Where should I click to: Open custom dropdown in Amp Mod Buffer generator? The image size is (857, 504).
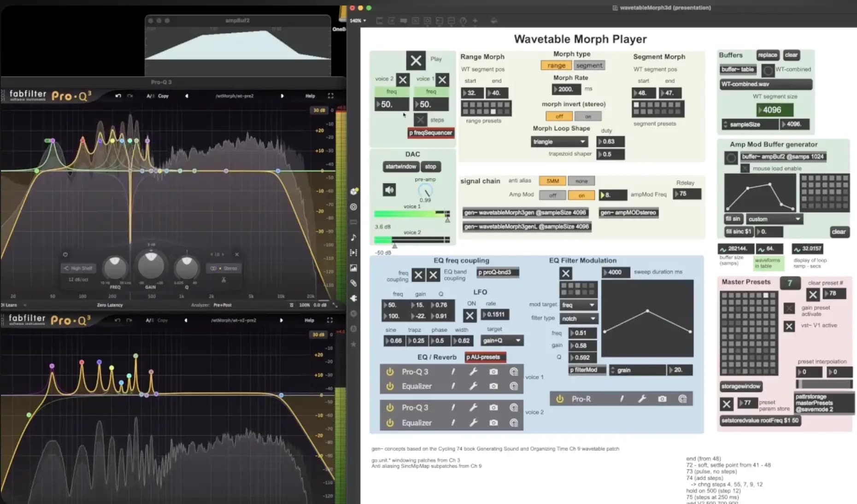(x=774, y=219)
